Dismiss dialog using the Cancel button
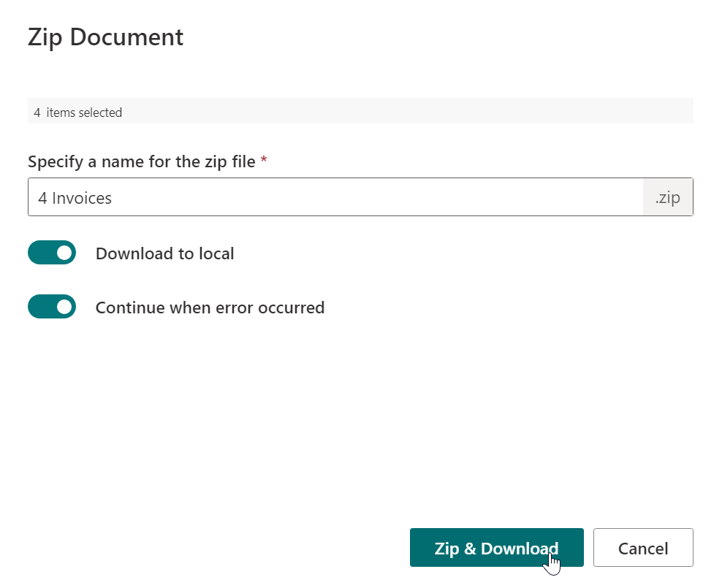 click(643, 548)
